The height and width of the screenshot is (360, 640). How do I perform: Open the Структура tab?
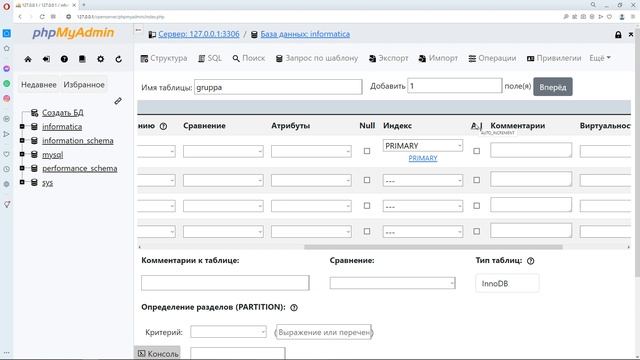coord(164,58)
